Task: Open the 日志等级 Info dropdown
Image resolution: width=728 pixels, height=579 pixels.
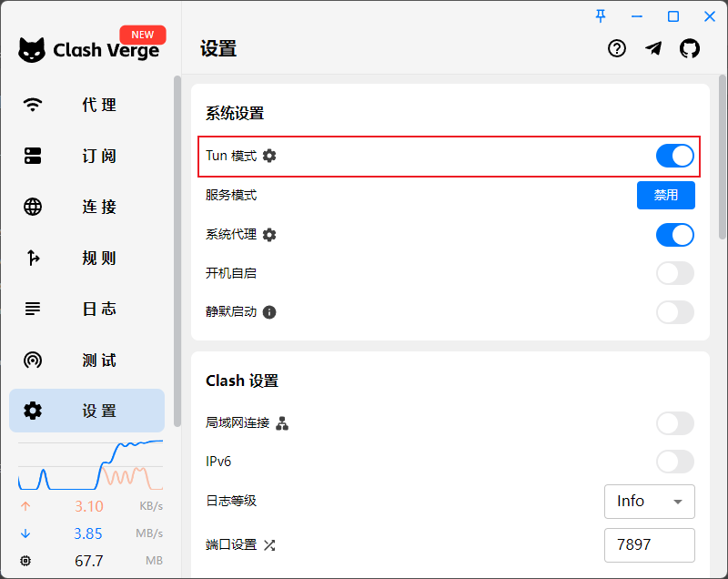Action: pos(649,502)
